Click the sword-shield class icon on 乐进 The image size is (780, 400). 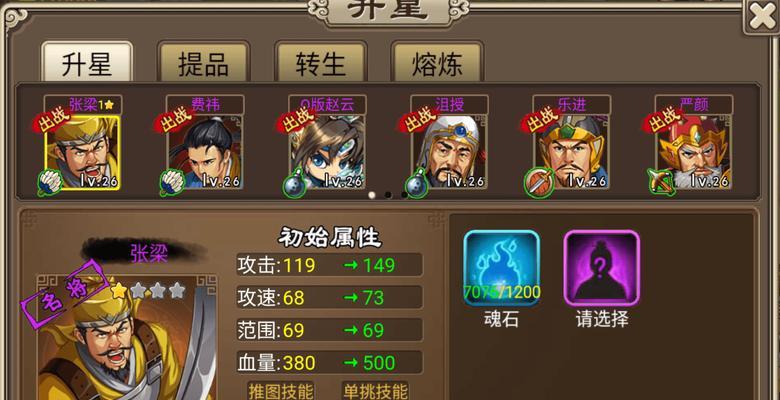click(539, 182)
